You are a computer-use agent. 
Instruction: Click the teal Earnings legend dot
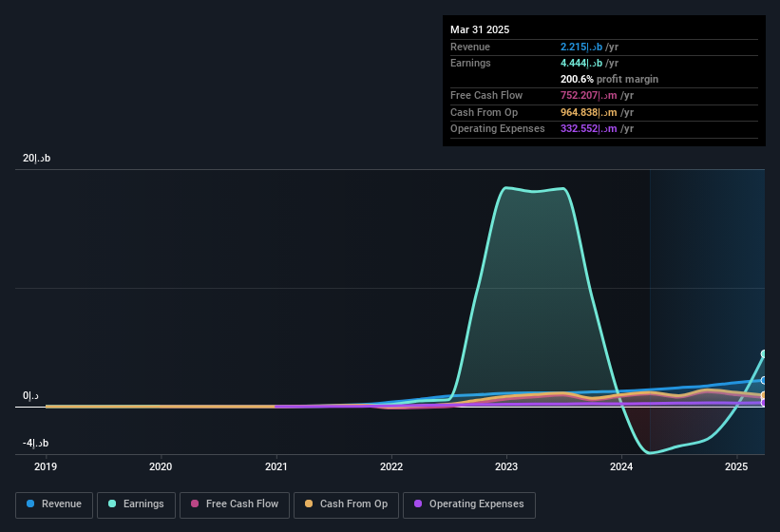pos(112,503)
